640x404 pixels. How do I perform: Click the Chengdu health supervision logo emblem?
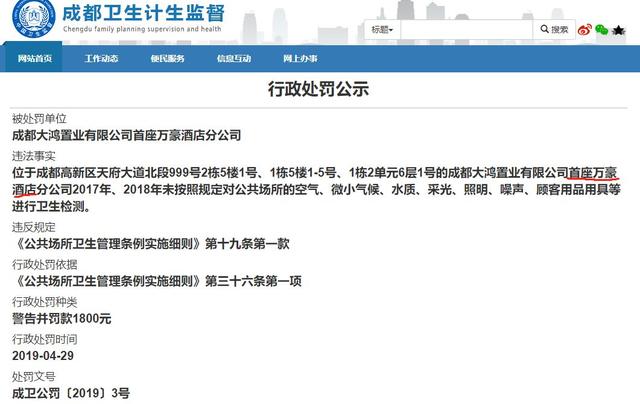[x=34, y=18]
